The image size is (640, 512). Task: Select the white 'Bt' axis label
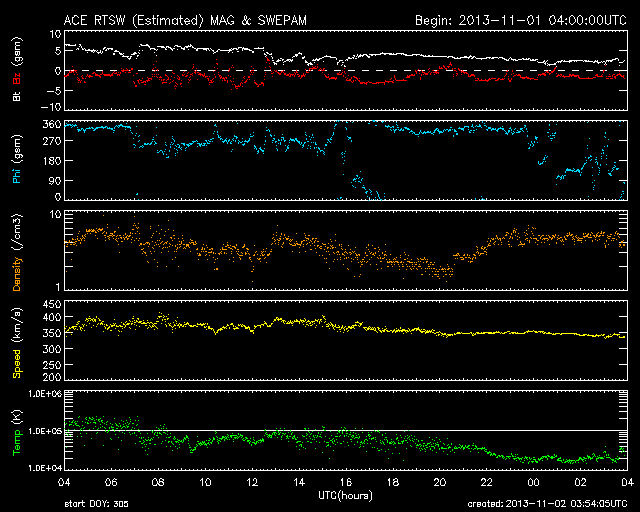16,96
